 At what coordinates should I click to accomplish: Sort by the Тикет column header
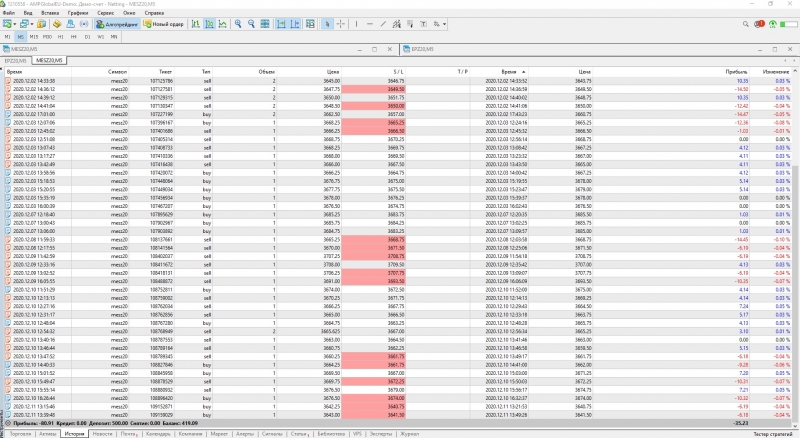pyautogui.click(x=165, y=72)
